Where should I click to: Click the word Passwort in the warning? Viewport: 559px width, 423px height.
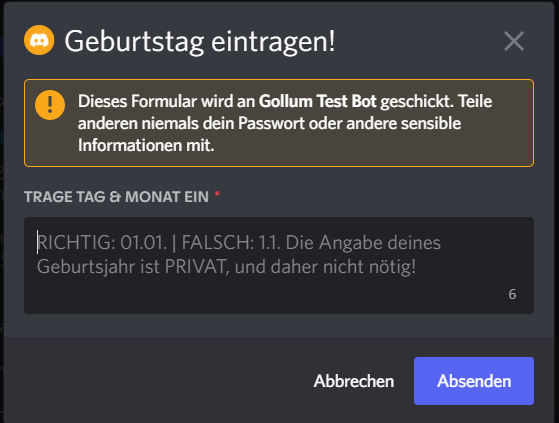click(x=271, y=124)
